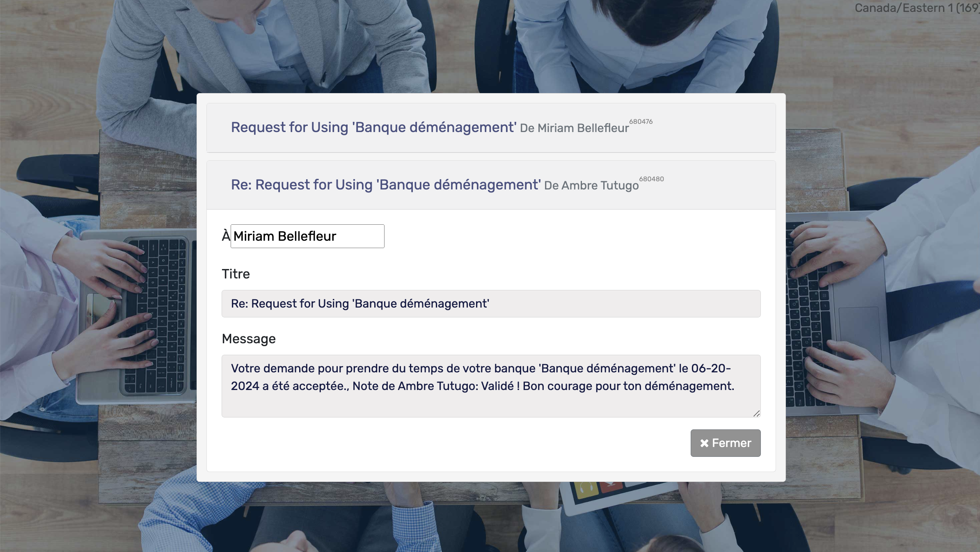Click the X icon on Fermer button

point(704,443)
